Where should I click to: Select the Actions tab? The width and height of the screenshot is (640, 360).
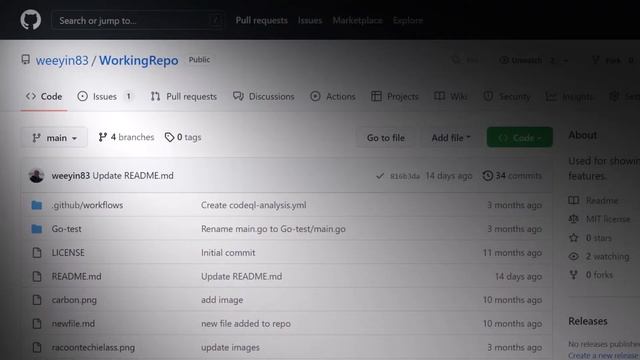(x=333, y=96)
